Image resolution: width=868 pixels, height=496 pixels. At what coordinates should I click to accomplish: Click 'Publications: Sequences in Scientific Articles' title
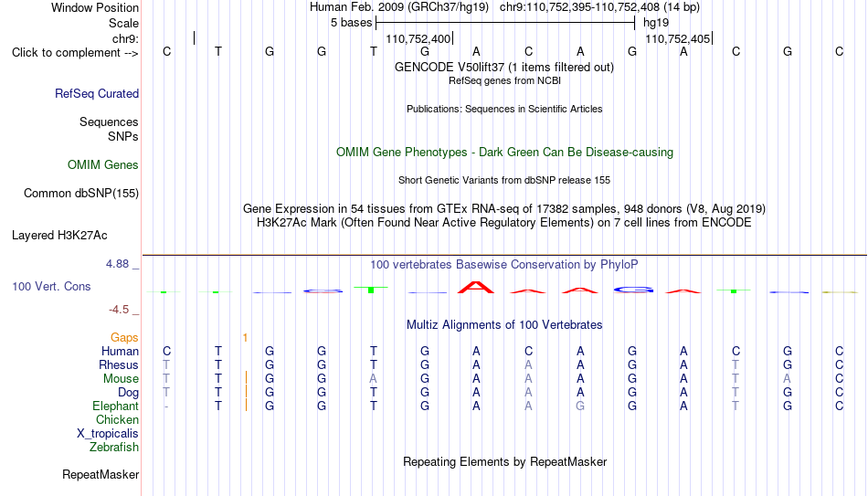click(x=504, y=109)
